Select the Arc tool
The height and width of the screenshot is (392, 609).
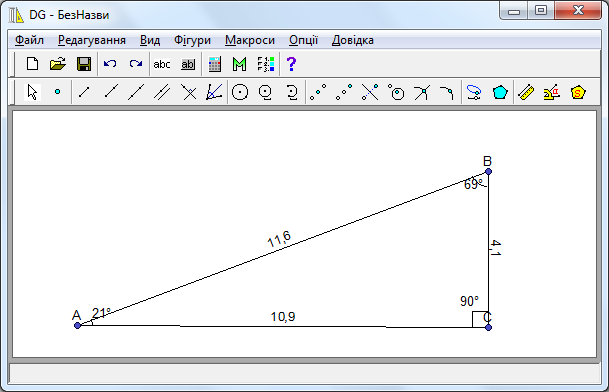[291, 92]
